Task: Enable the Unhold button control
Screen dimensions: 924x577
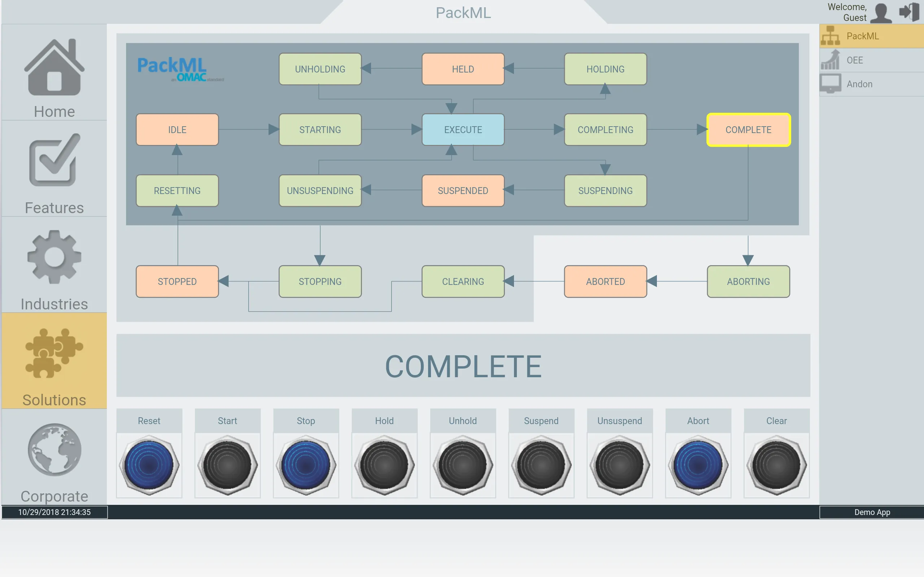Action: tap(462, 463)
